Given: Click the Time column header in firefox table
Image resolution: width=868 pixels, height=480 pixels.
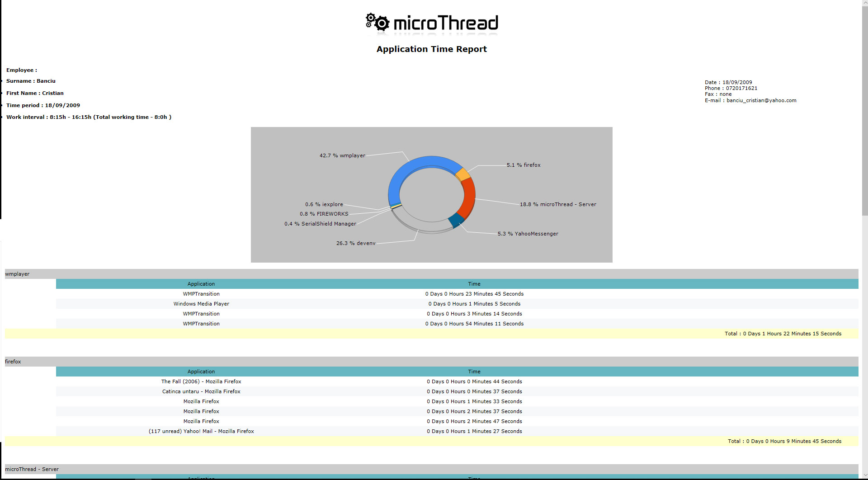Looking at the screenshot, I should coord(474,372).
